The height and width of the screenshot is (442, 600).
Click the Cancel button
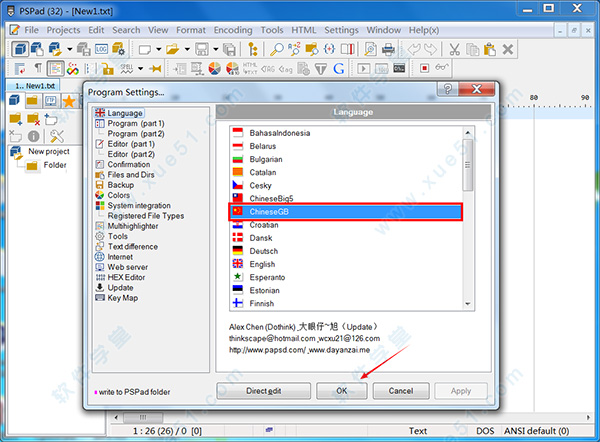(x=401, y=391)
